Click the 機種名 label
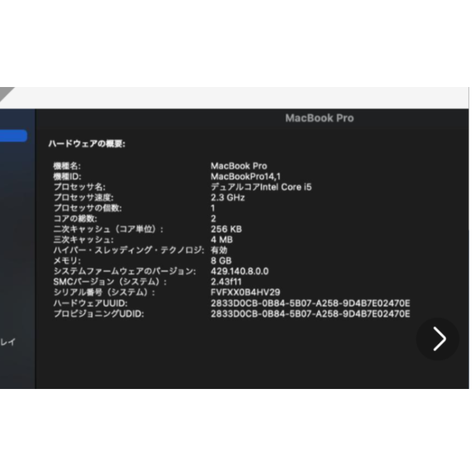 (67, 166)
